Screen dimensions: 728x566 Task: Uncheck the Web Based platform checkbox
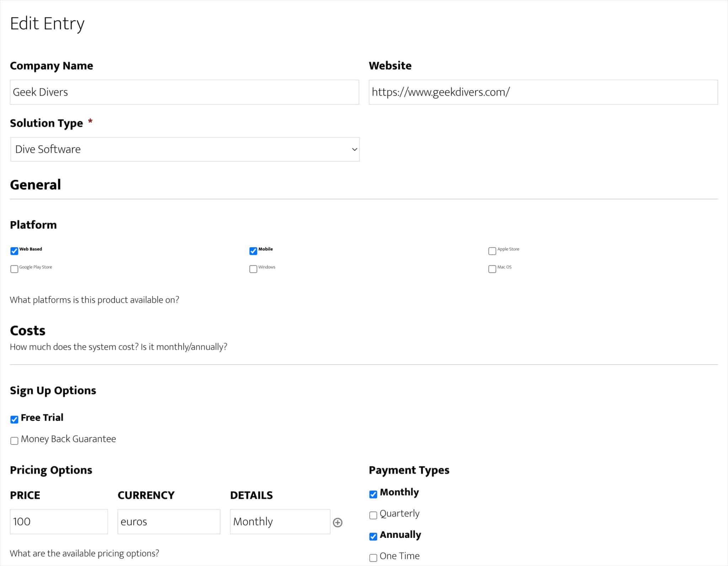pyautogui.click(x=14, y=251)
